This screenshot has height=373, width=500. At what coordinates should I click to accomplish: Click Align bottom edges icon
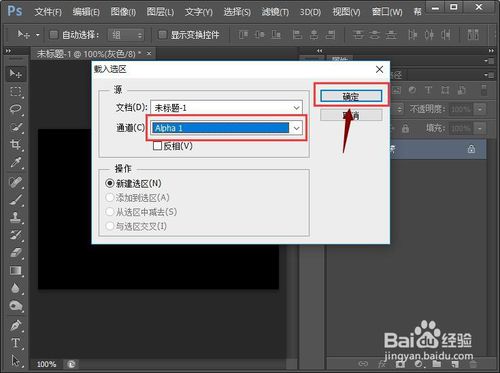point(276,35)
